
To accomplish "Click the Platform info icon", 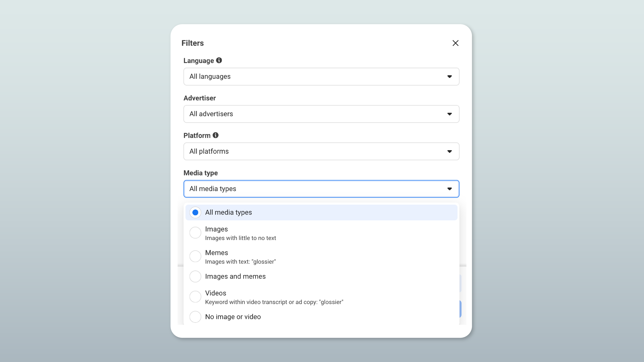I will click(216, 135).
